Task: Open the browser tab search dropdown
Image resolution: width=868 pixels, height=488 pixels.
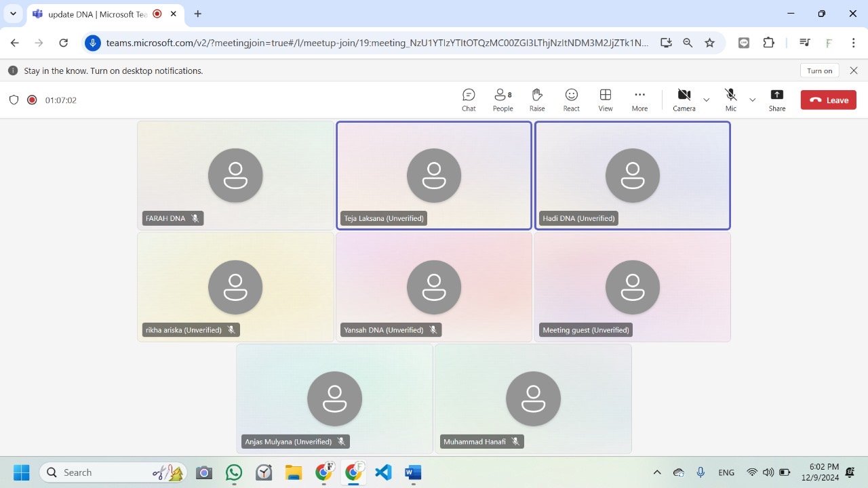Action: click(13, 14)
